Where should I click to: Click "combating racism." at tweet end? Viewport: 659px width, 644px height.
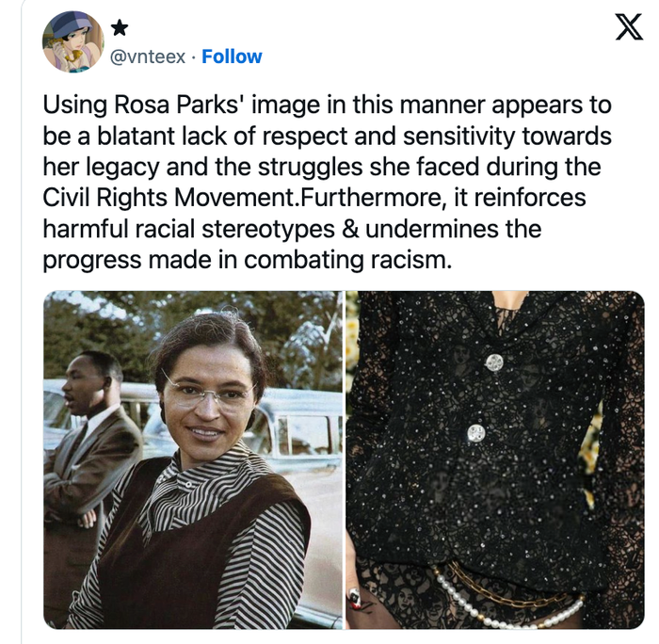[347, 261]
